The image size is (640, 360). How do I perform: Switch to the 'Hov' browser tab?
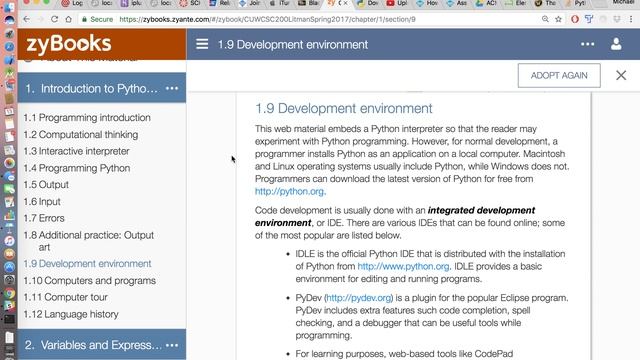[427, 3]
